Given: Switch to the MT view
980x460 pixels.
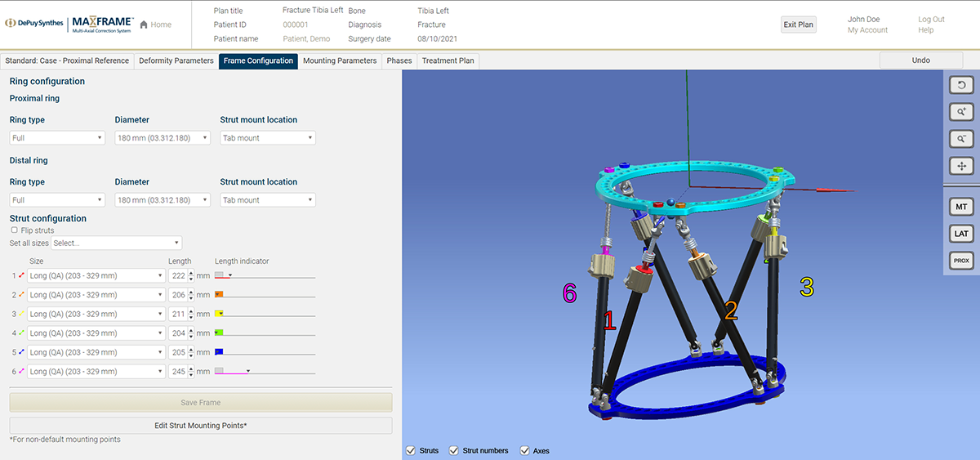Looking at the screenshot, I should click(961, 208).
